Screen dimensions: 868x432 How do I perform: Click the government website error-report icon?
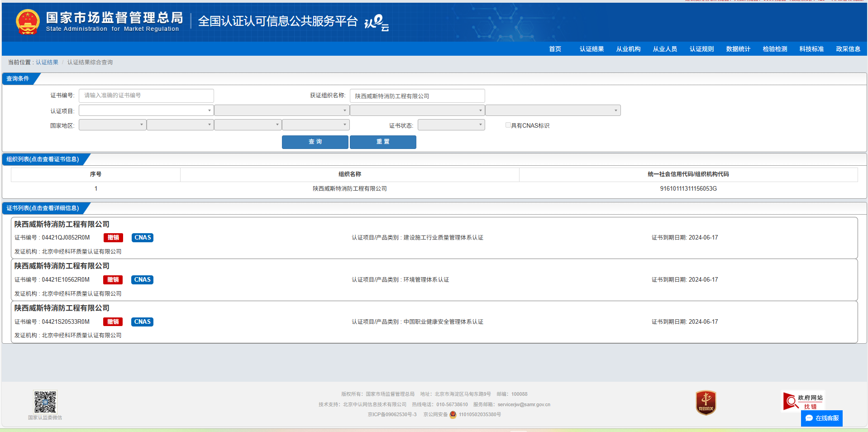click(x=803, y=401)
